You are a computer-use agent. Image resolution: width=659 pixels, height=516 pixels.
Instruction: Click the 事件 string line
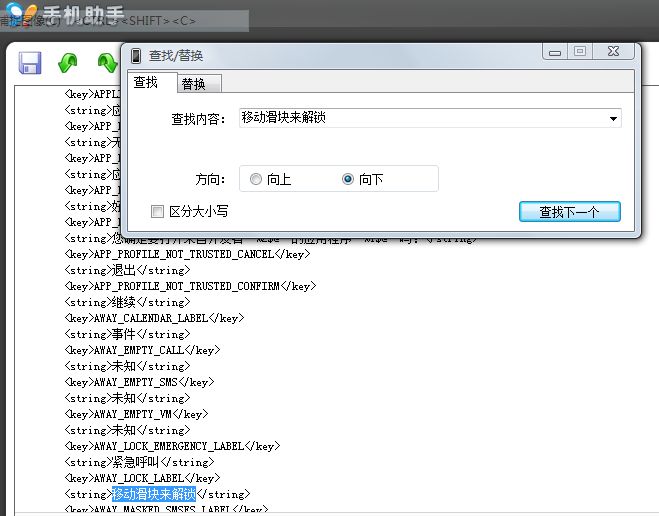pyautogui.click(x=127, y=334)
